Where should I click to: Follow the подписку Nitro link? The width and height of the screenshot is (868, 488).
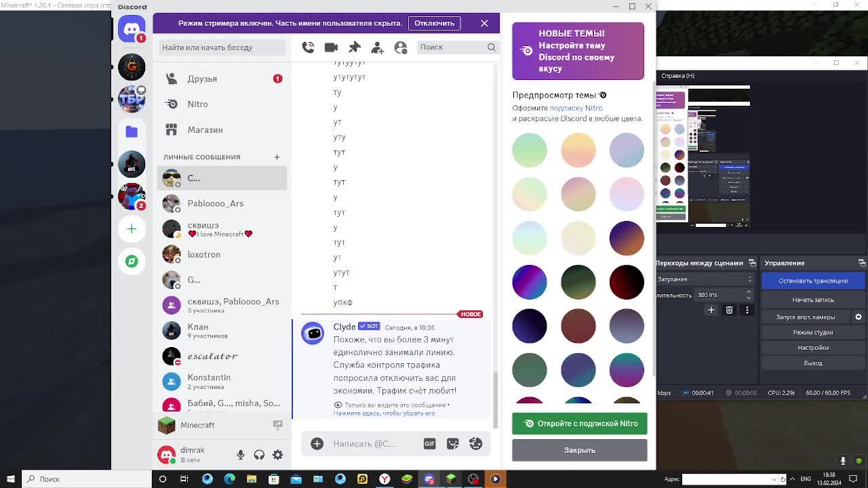576,108
